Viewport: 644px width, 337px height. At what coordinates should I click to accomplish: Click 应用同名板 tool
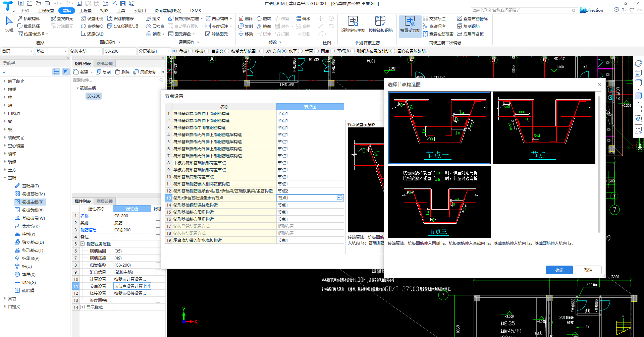(x=471, y=34)
